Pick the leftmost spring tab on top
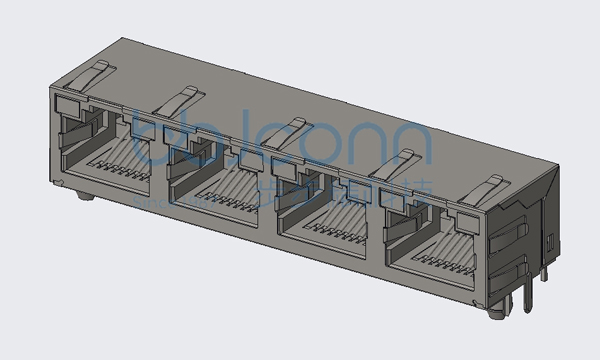 [x=89, y=76]
